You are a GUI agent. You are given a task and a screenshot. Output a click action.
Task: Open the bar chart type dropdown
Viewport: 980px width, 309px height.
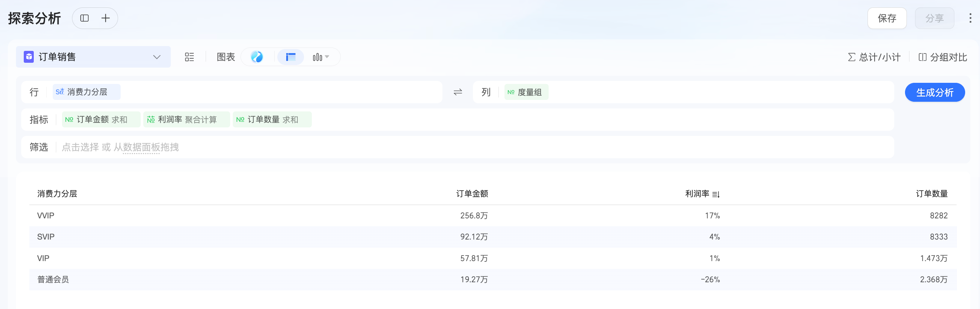click(x=321, y=57)
